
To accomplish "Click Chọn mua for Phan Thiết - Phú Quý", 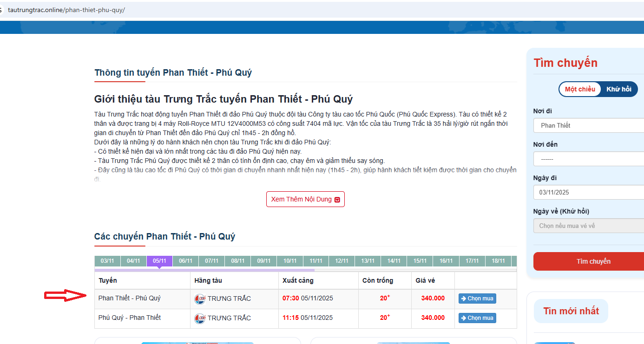I will tap(477, 299).
